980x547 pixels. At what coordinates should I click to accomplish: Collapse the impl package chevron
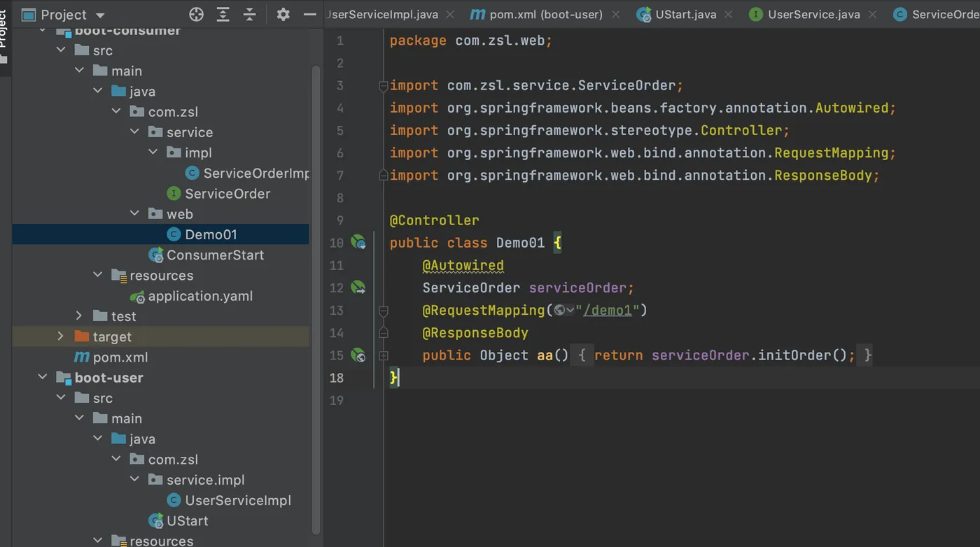153,152
